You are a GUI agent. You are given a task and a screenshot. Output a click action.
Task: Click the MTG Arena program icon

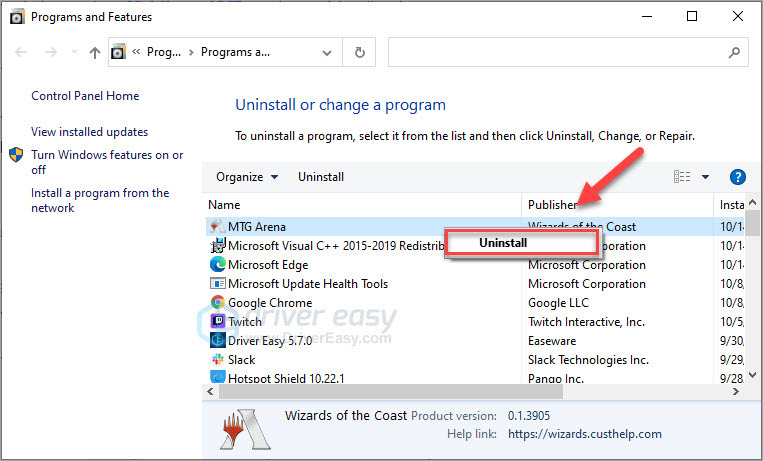tap(217, 227)
